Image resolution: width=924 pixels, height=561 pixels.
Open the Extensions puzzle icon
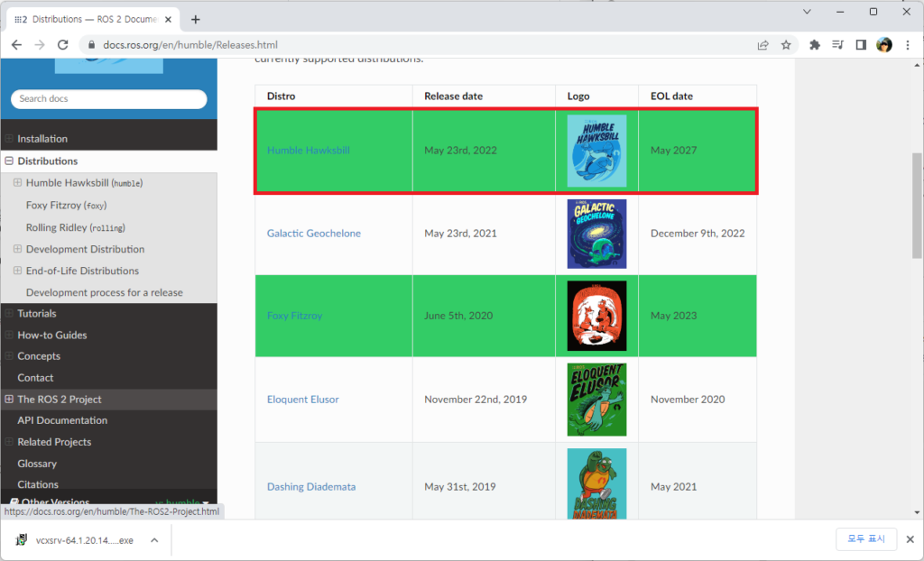[815, 45]
